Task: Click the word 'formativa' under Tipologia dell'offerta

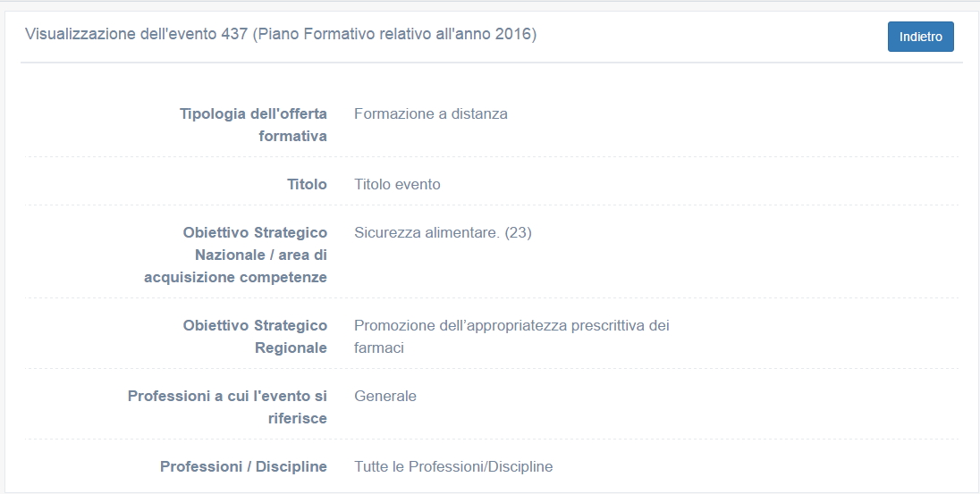Action: [x=292, y=136]
